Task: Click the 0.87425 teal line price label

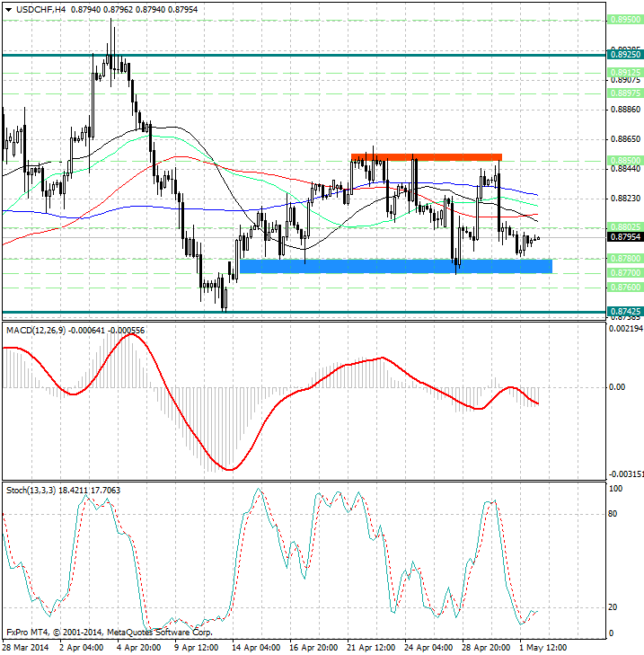Action: (x=625, y=311)
